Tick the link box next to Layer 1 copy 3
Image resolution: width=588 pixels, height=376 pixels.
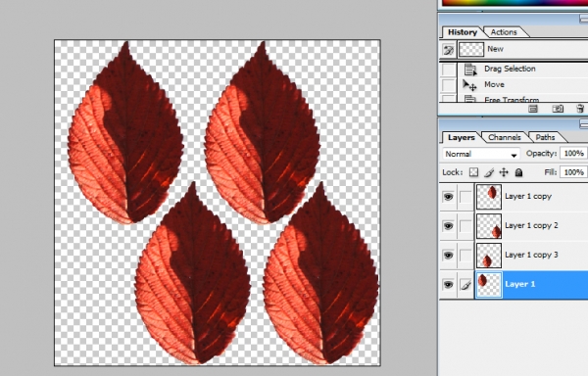[465, 256]
